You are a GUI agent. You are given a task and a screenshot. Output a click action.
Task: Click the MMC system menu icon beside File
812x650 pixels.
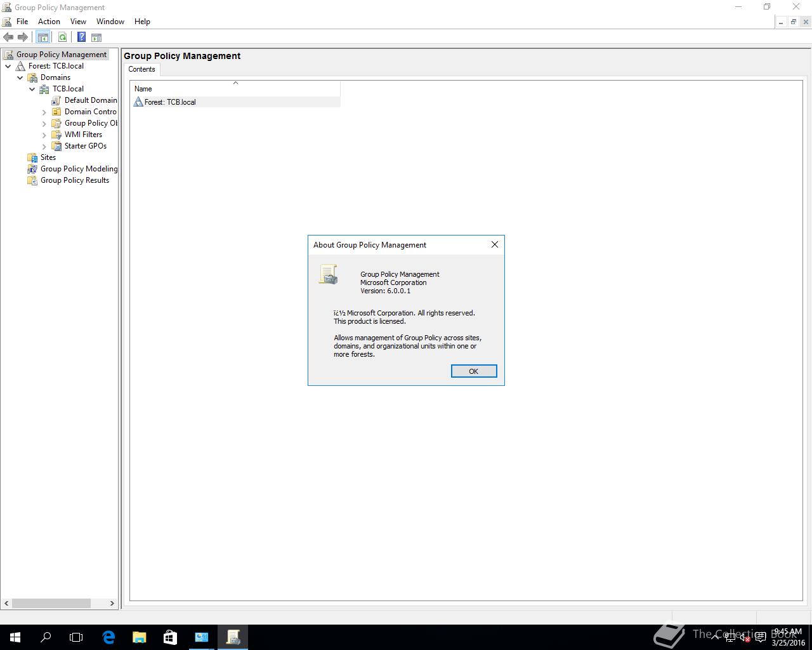[x=7, y=22]
